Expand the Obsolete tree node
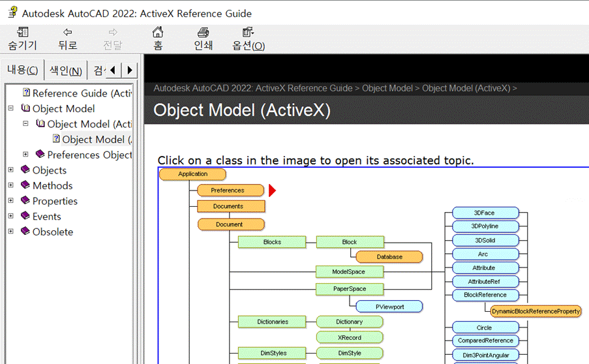 (11, 232)
